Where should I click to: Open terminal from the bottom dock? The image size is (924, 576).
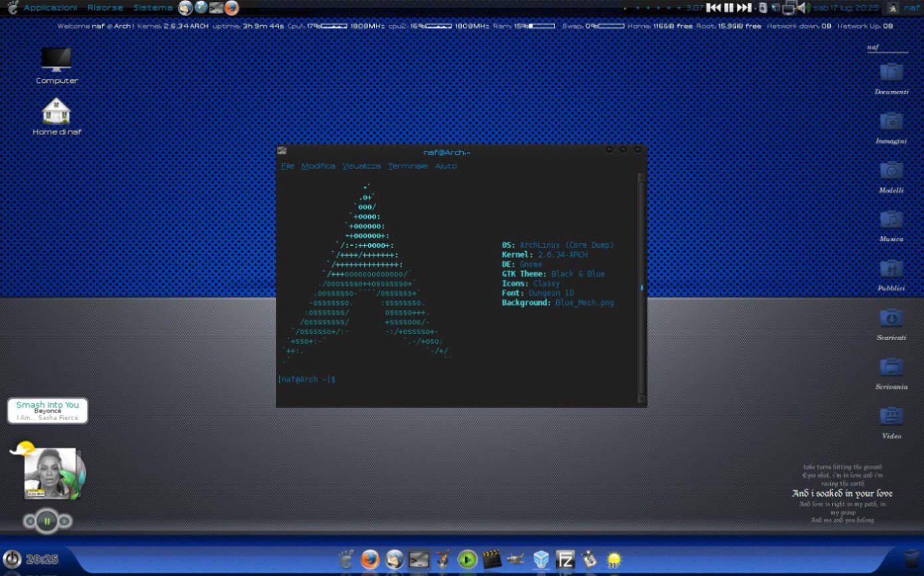click(419, 559)
